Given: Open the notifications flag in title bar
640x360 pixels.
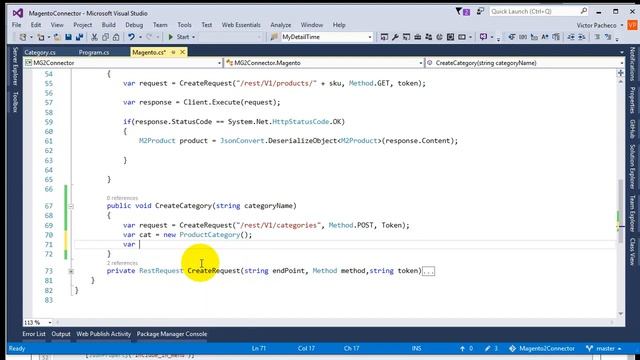Looking at the screenshot, I should (x=462, y=11).
